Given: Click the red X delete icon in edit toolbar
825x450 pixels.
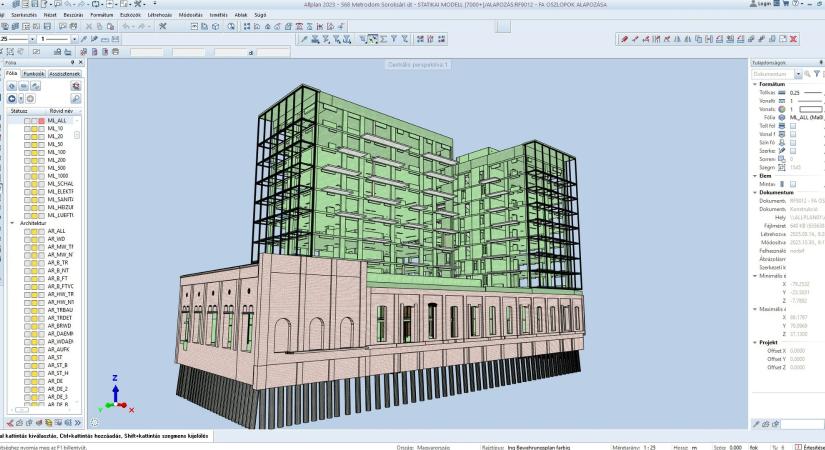Looking at the screenshot, I should click(793, 39).
